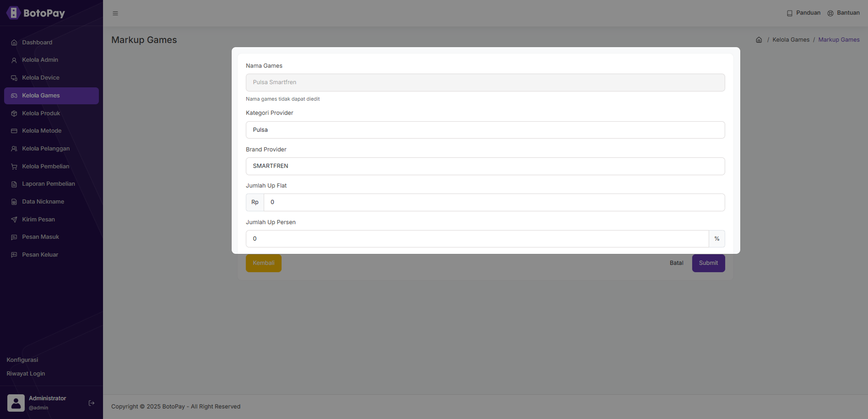Click the logout icon beside Administrator
The image size is (868, 419).
[x=92, y=403]
